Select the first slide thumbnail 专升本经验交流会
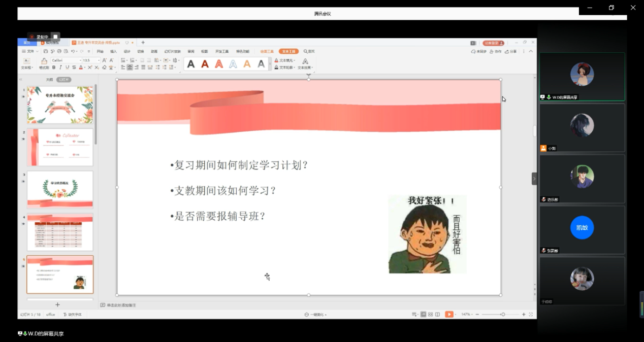Viewport: 644px width, 342px height. point(60,105)
